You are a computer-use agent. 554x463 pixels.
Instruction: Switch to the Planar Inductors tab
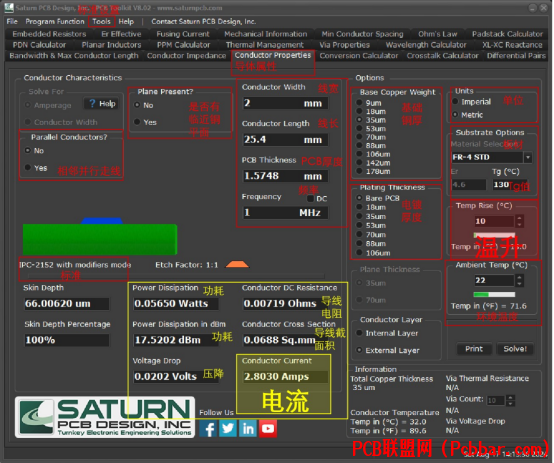[111, 45]
